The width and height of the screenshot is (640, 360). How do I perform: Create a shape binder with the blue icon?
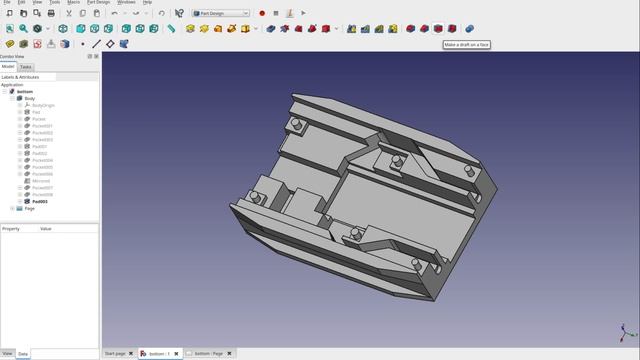point(124,44)
